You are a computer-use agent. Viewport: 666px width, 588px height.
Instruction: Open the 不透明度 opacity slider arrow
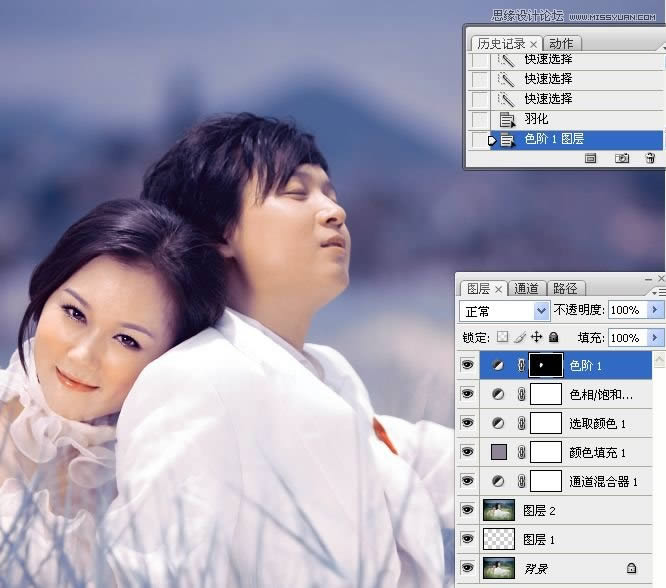(x=656, y=311)
